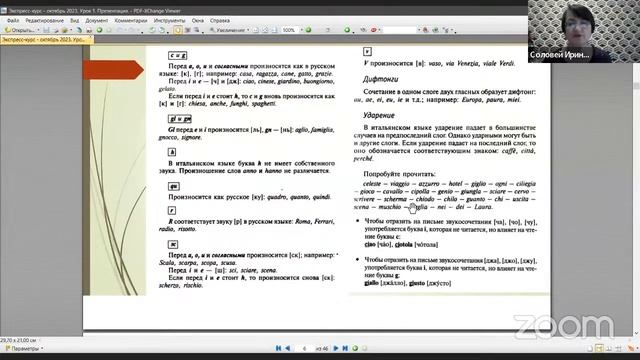Select the Snapshot tool icon
Image resolution: width=640 pixels, height=360 pixels.
tap(188, 30)
